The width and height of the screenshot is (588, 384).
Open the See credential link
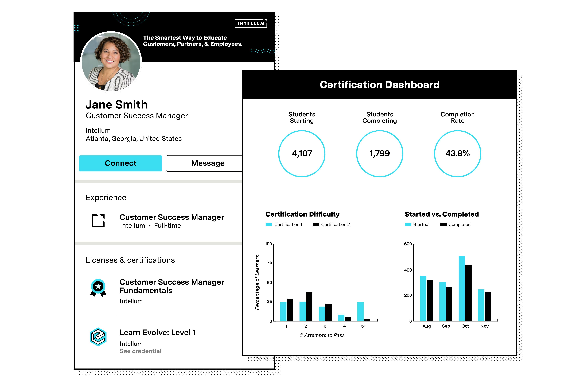point(140,351)
